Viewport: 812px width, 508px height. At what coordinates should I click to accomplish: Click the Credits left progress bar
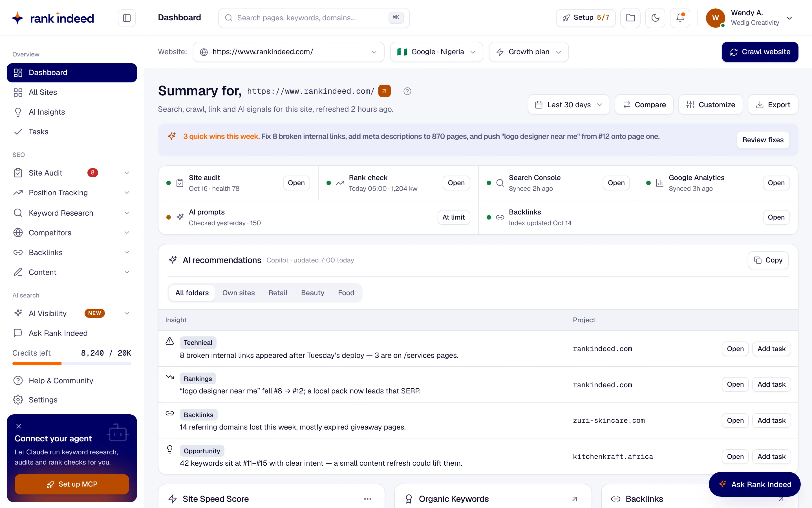72,364
